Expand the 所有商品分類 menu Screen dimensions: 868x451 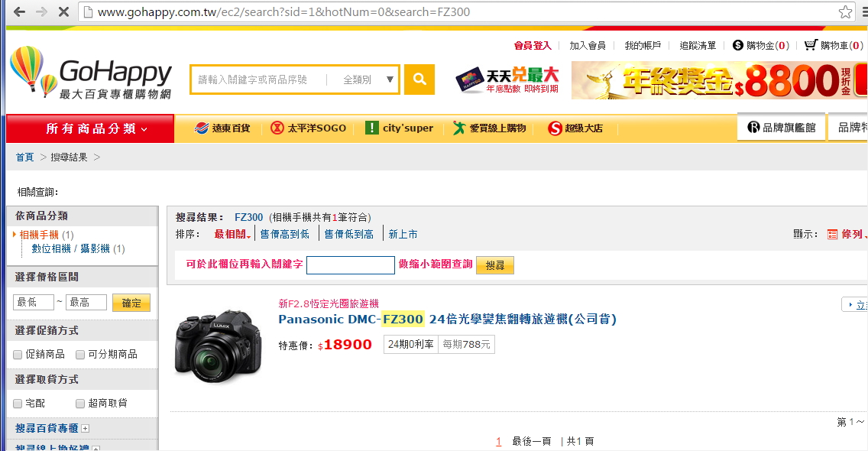tap(90, 128)
